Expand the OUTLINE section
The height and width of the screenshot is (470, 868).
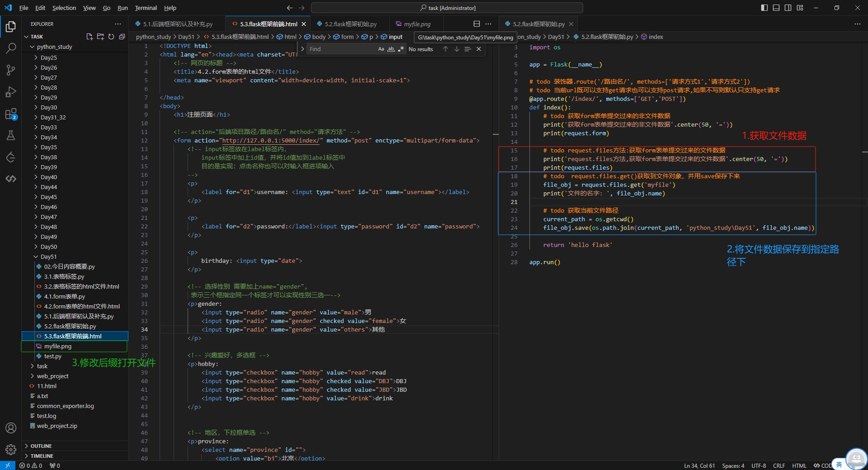[x=41, y=446]
